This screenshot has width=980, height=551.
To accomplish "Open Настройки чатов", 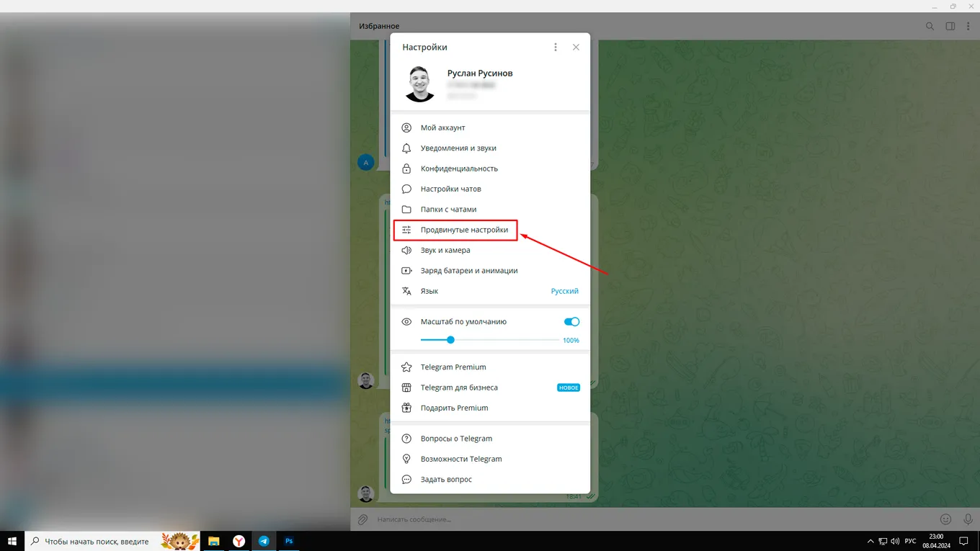I will 490,189.
